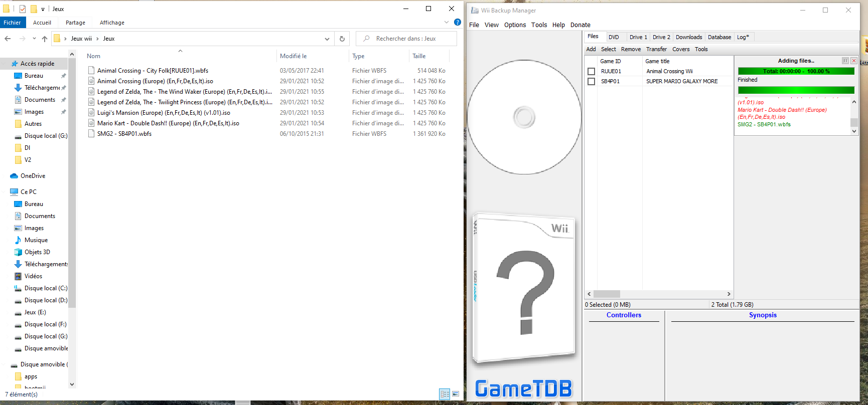This screenshot has width=868, height=405.
Task: Sort games by the Game ID column
Action: (x=620, y=61)
